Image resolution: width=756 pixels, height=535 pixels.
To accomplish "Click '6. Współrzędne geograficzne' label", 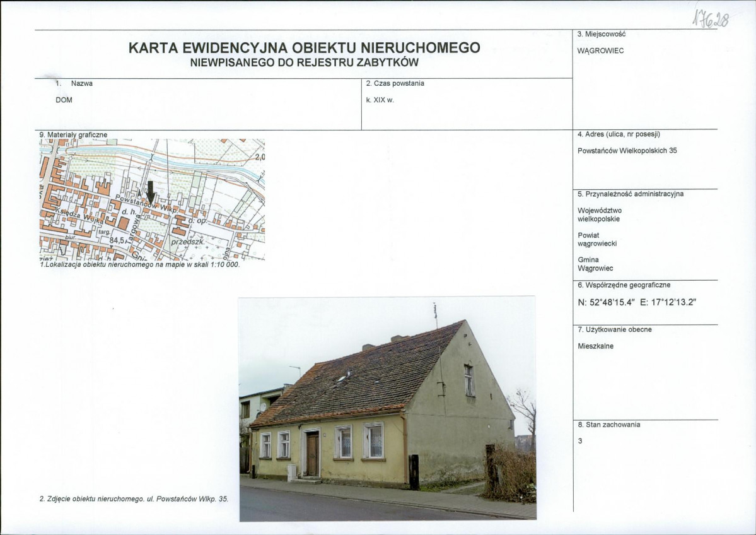I will (x=624, y=285).
